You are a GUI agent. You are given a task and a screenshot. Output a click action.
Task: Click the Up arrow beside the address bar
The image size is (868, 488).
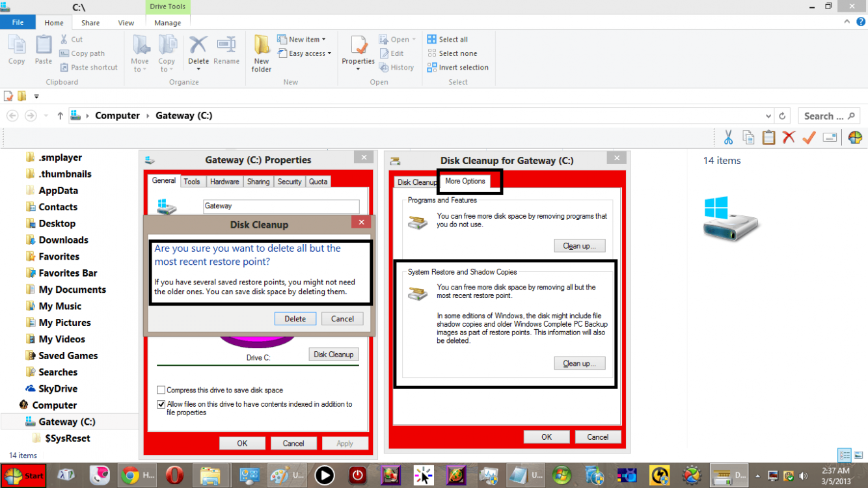[60, 116]
